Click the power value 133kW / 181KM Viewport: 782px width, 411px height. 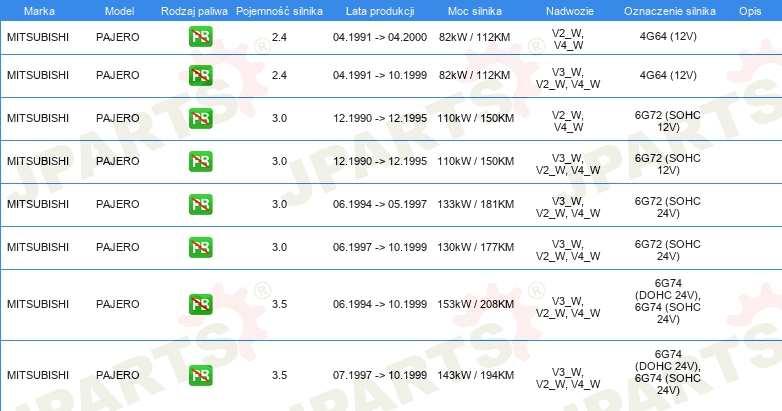[475, 204]
